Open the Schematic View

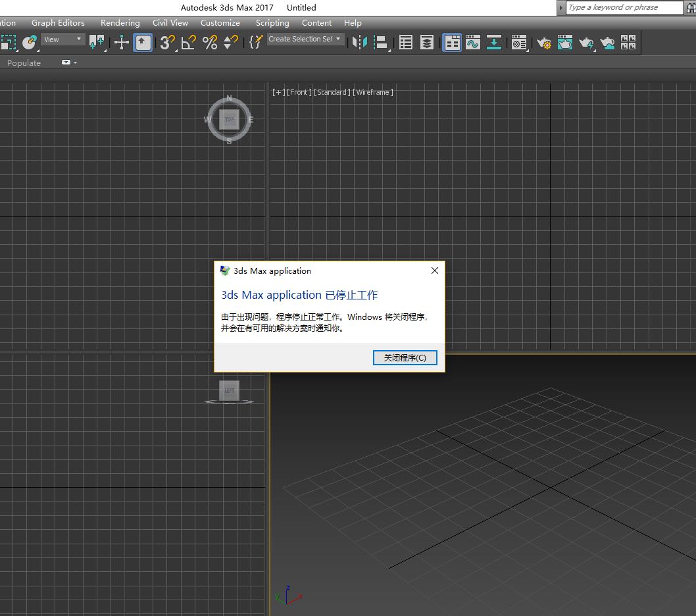pyautogui.click(x=494, y=43)
